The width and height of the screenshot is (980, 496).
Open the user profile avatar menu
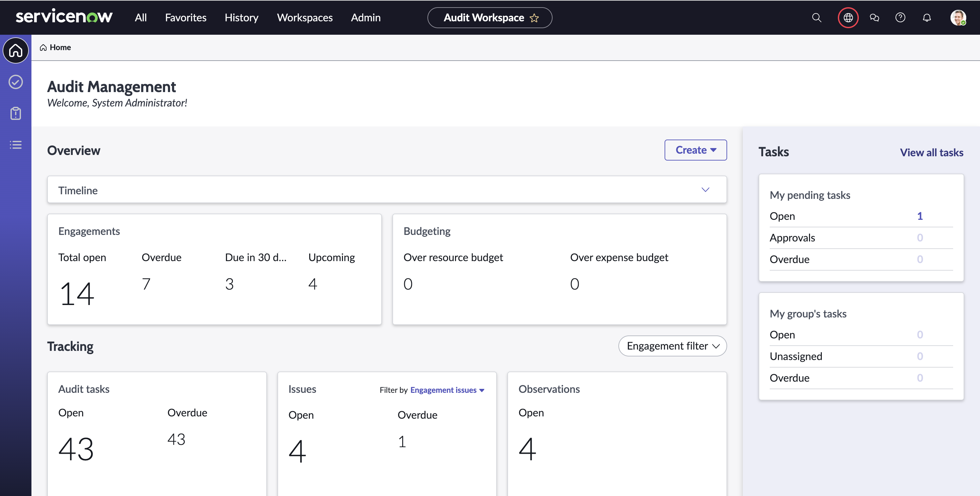point(958,17)
